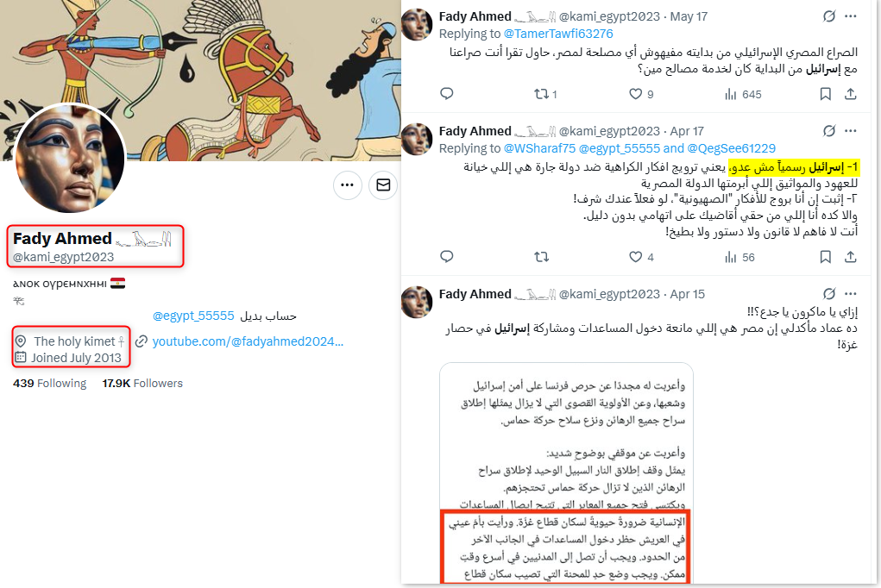
Task: Retweet the Apr 17 tweet
Action: 542,257
